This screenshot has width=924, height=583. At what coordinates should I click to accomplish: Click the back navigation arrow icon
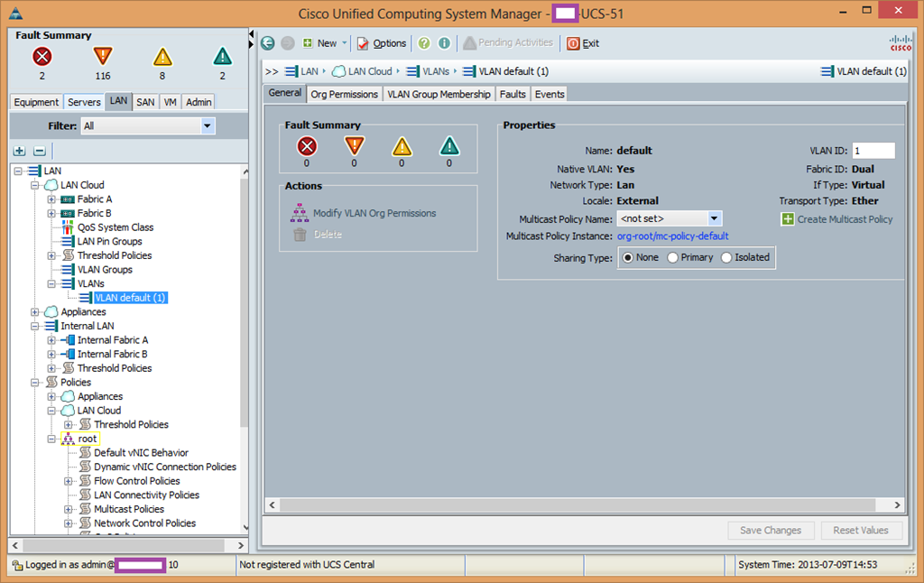268,43
